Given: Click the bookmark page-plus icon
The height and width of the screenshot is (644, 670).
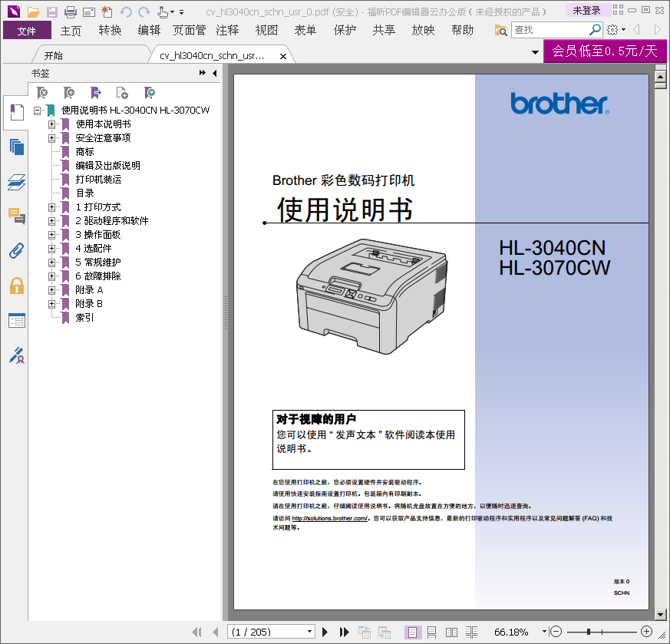Looking at the screenshot, I should point(122,92).
